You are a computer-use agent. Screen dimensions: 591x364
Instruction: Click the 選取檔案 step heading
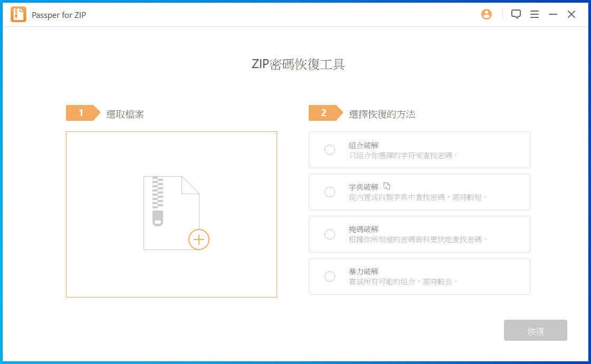point(125,114)
